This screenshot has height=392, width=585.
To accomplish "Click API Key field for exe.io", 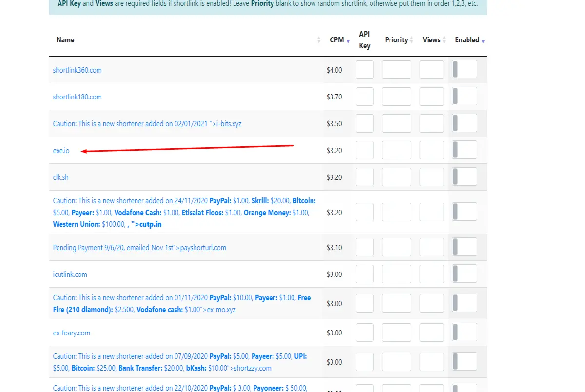I will tap(365, 150).
